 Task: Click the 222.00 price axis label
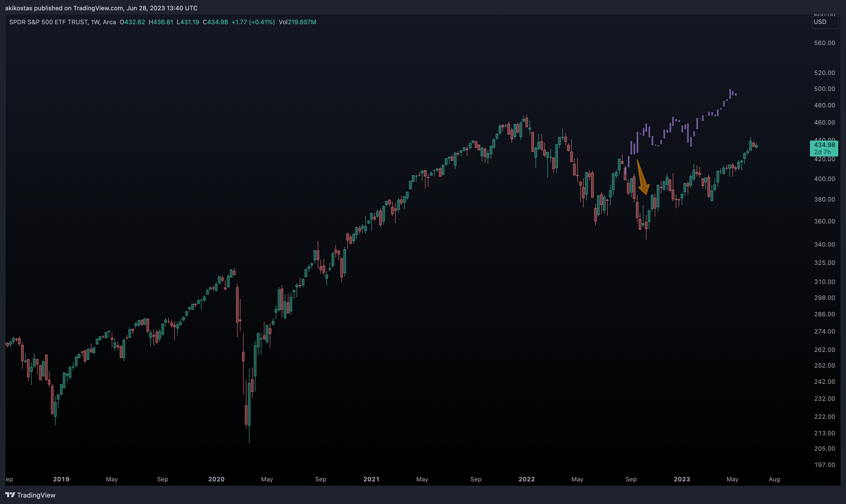(824, 416)
